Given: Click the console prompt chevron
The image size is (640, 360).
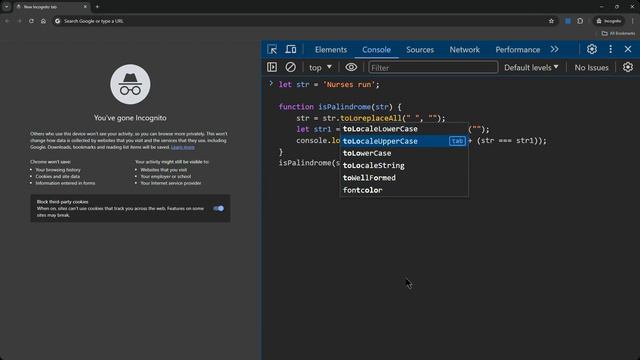Looking at the screenshot, I should (x=271, y=84).
